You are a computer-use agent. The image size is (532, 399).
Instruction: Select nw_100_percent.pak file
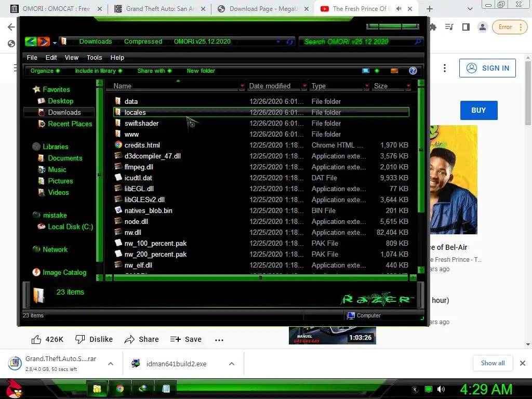[x=155, y=243]
